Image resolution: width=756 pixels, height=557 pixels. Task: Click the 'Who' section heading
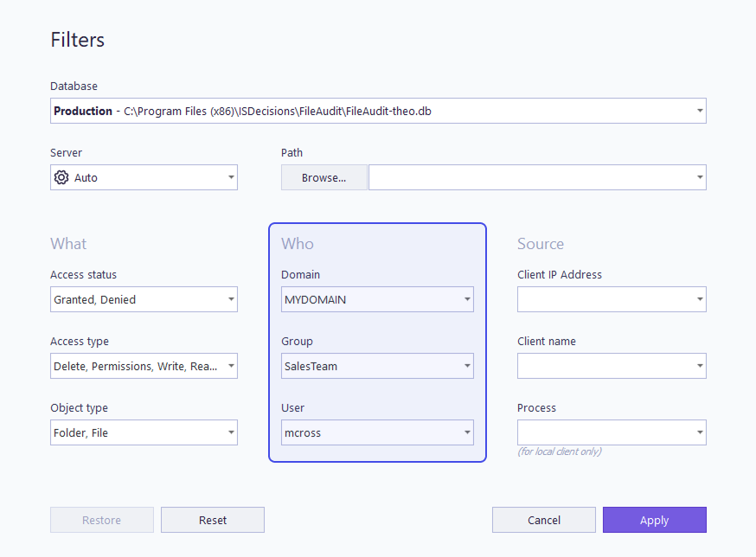click(298, 244)
